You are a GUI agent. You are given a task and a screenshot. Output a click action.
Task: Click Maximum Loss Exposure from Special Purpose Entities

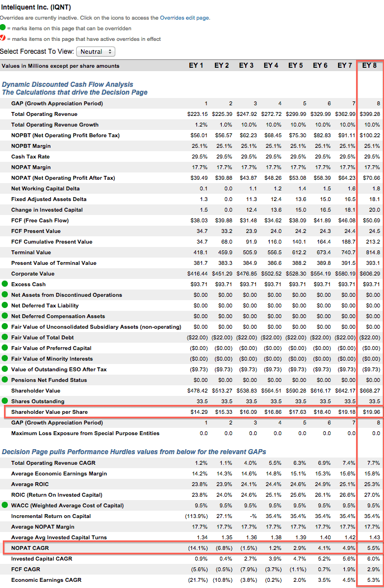85,433
